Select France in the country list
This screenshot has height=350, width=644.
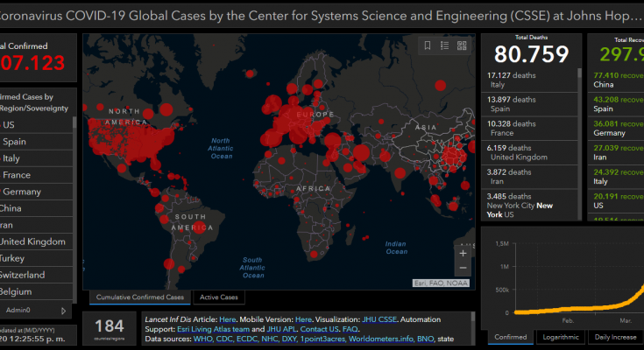pos(36,175)
